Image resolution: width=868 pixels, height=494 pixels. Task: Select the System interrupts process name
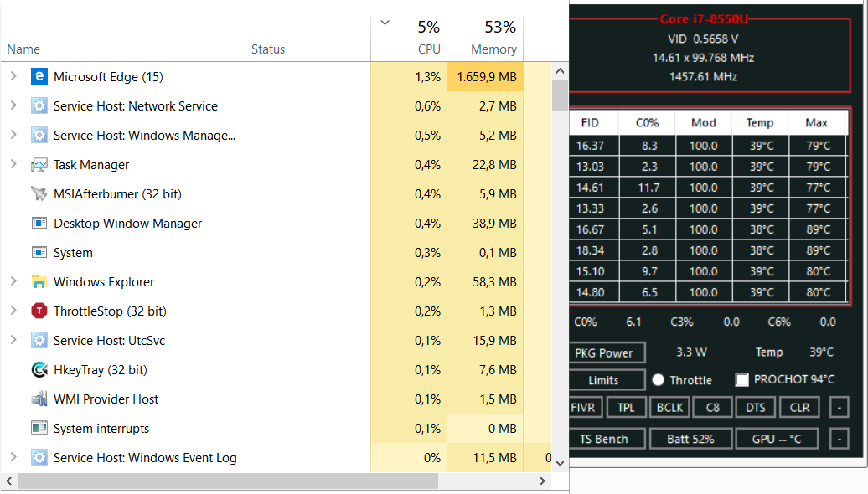click(x=101, y=429)
